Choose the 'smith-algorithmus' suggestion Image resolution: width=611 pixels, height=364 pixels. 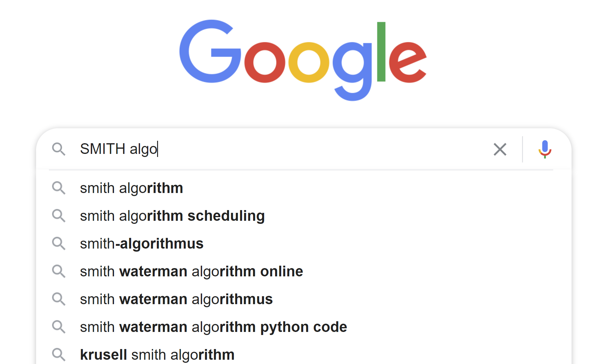(141, 244)
